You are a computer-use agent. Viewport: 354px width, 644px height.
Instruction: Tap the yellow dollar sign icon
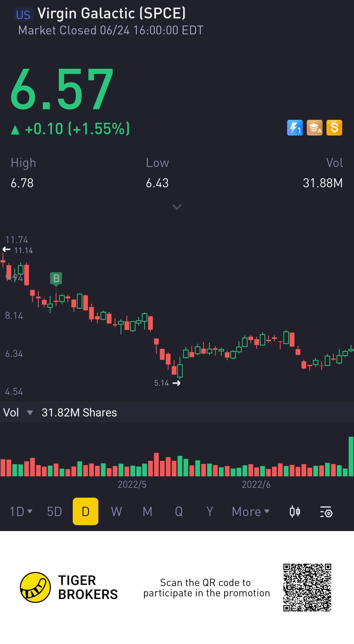tap(334, 127)
